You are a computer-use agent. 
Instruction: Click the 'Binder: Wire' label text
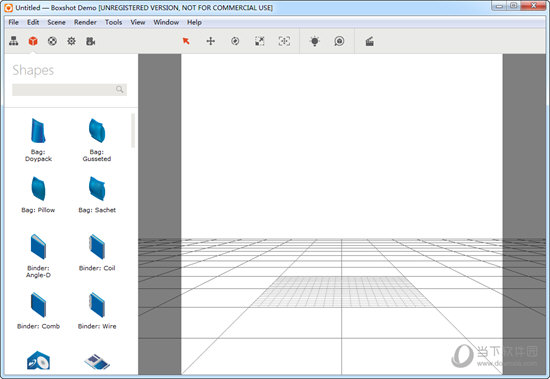click(x=97, y=326)
